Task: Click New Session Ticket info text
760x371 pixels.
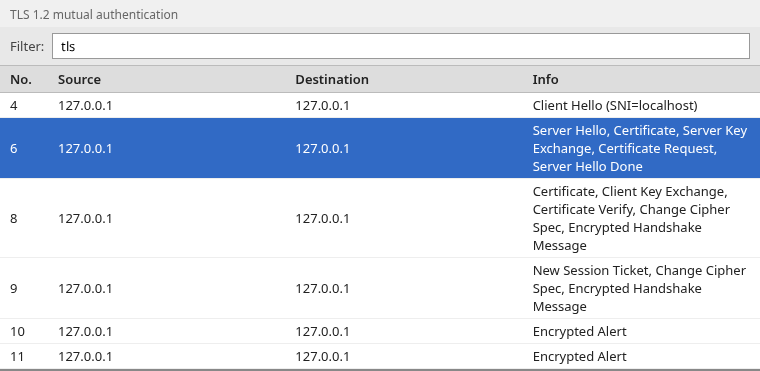Action: coord(639,289)
